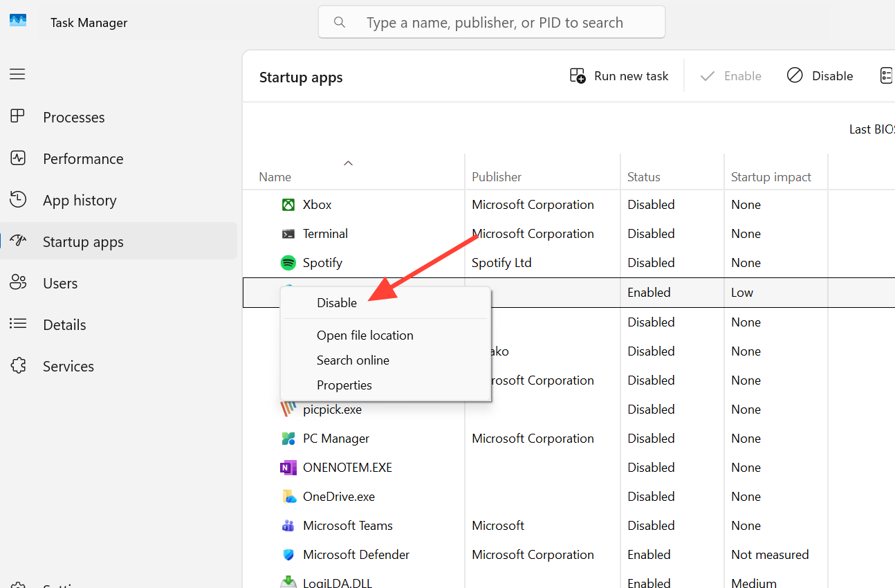Click the greyed Enable toolbar button
895x588 pixels.
(730, 76)
